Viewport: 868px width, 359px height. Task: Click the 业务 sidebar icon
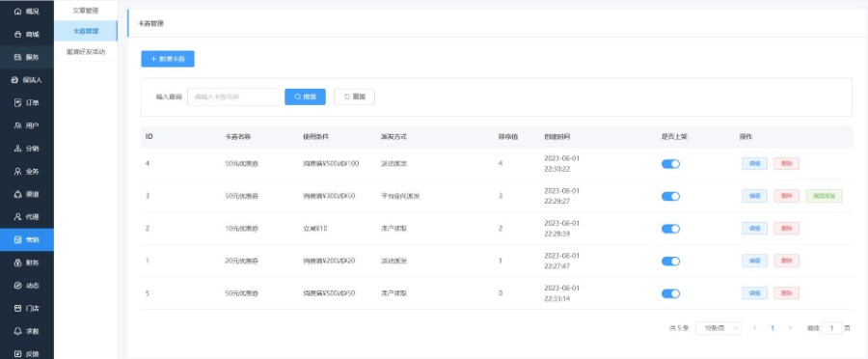pos(17,172)
